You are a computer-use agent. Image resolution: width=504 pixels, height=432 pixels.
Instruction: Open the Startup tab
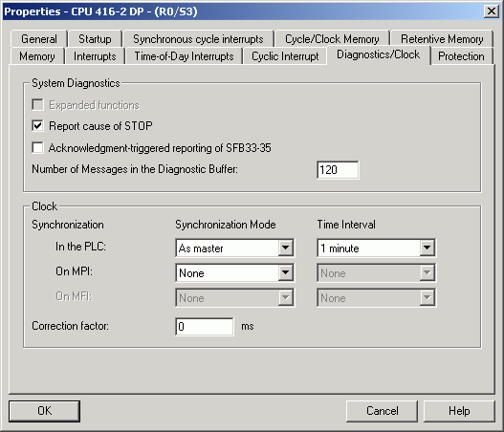pyautogui.click(x=95, y=39)
